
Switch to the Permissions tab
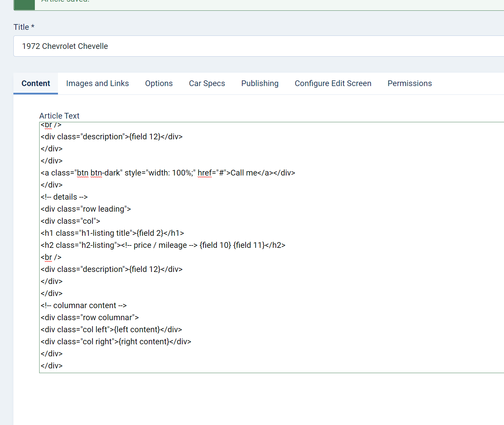pos(409,83)
